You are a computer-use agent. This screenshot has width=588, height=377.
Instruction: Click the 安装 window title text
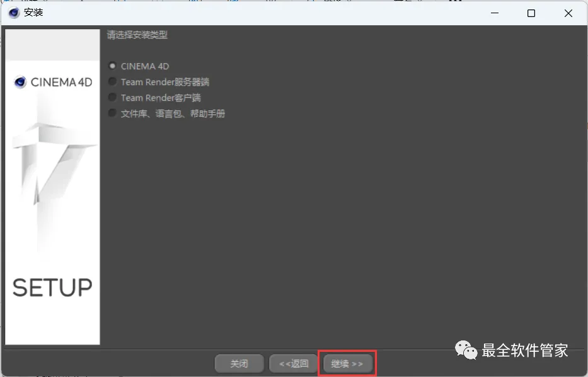pos(33,13)
